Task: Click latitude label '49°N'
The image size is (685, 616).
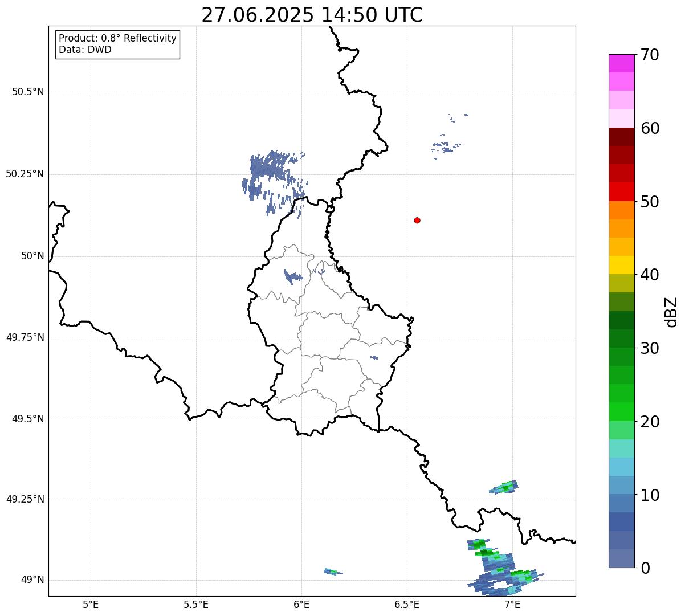Action: (32, 580)
